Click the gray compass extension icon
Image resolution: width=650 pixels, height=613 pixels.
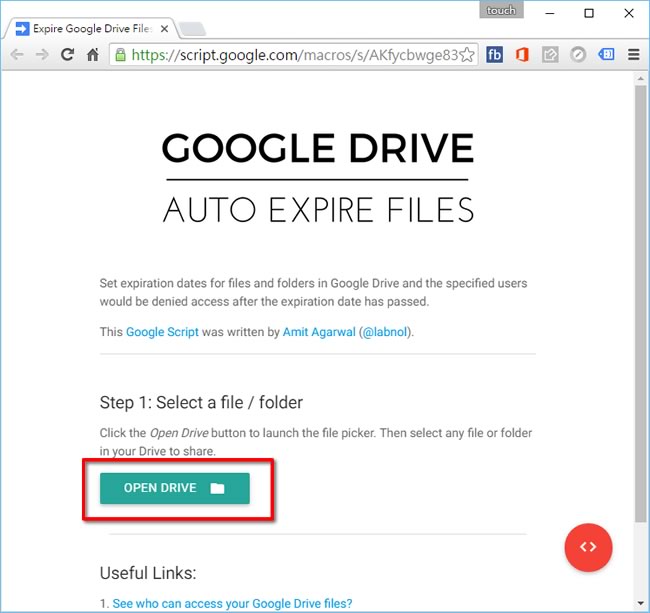coord(578,55)
